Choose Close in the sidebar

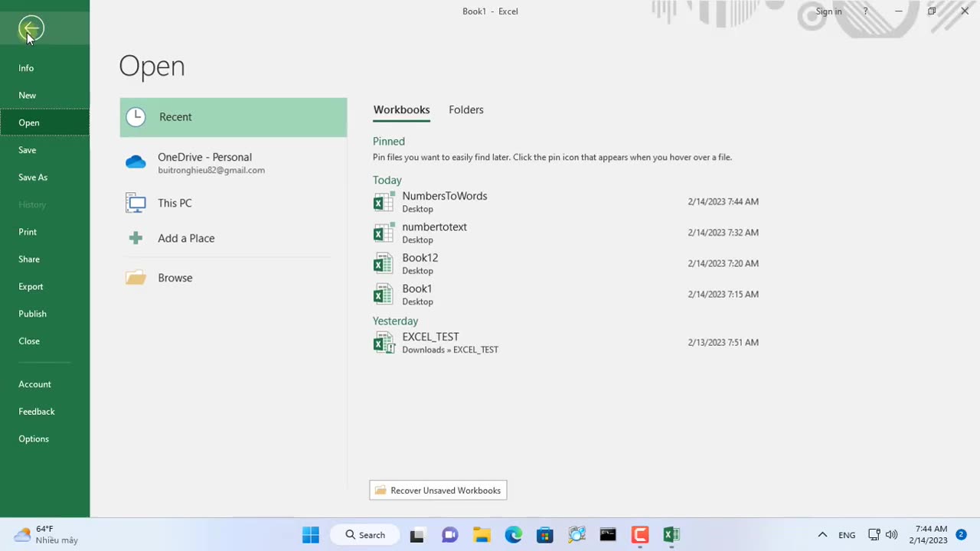coord(44,341)
